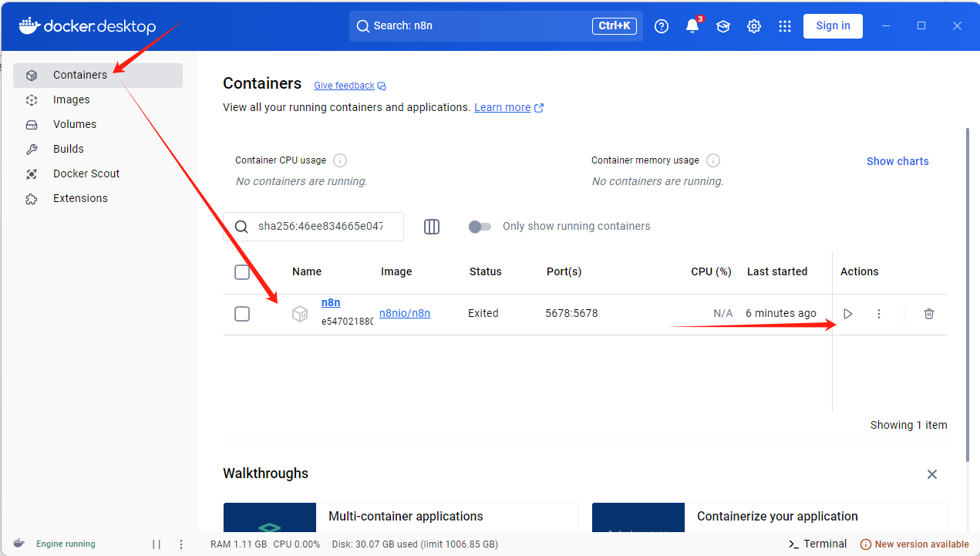Open the Terminal from status bar
Image resolution: width=980 pixels, height=556 pixels.
coord(818,544)
